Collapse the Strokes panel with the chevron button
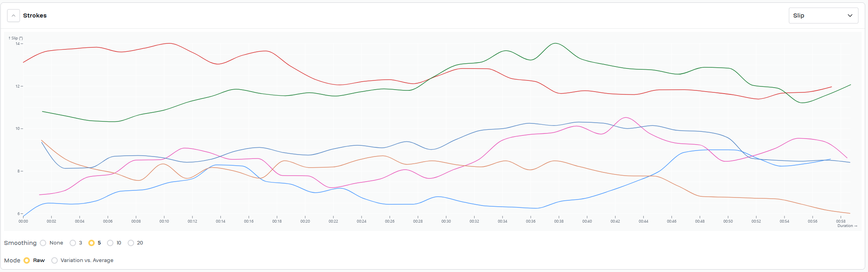868x272 pixels. click(x=14, y=16)
